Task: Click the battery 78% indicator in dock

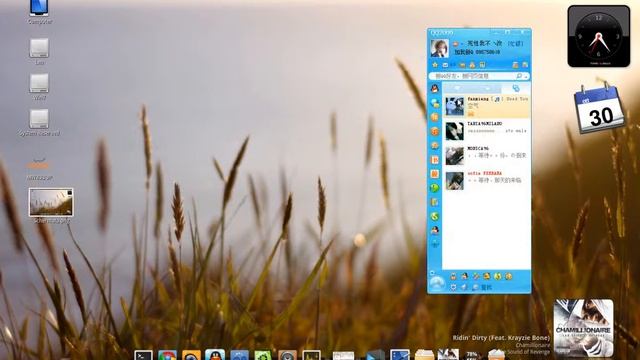Action: 473,355
